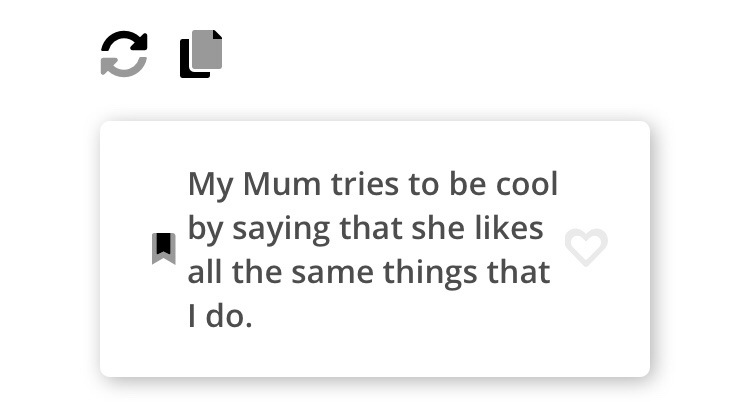Viewport: 750px width, 405px height.
Task: Bookmark the sentence about Mum
Action: point(163,248)
